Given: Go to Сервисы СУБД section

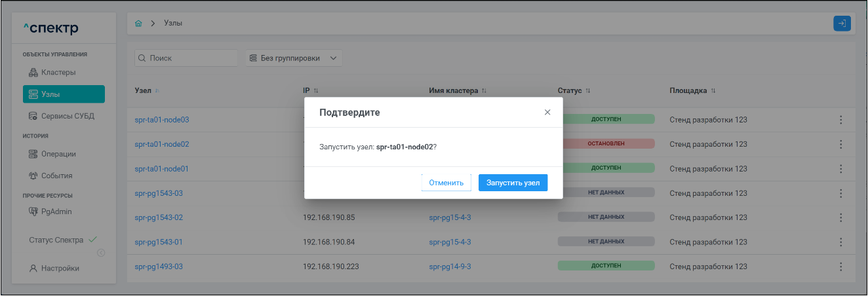Looking at the screenshot, I should click(66, 116).
